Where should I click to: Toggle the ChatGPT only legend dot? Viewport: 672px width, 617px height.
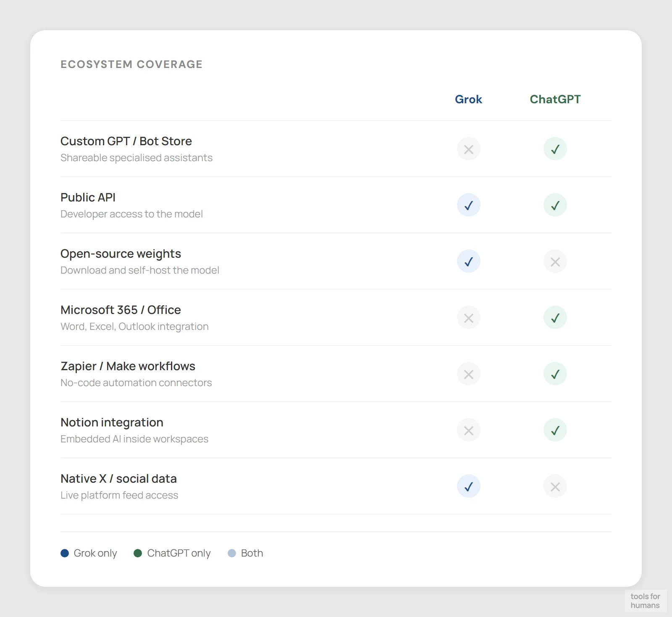point(137,553)
